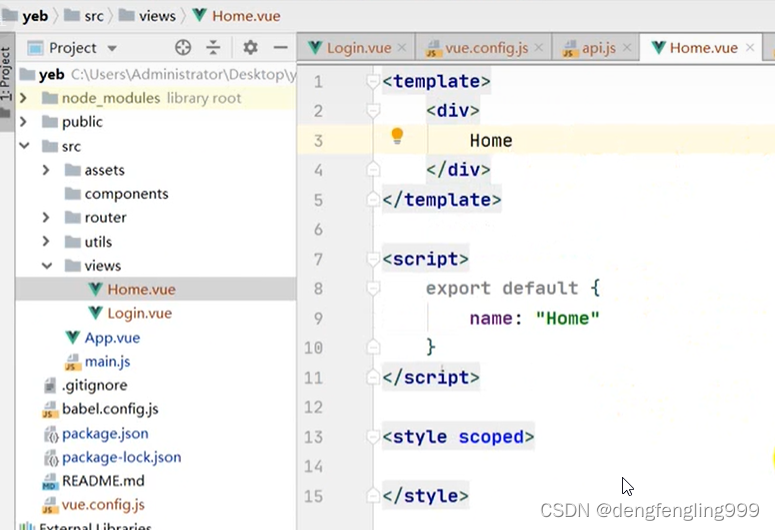This screenshot has height=530, width=775.
Task: Open Project panel settings gear
Action: click(251, 47)
